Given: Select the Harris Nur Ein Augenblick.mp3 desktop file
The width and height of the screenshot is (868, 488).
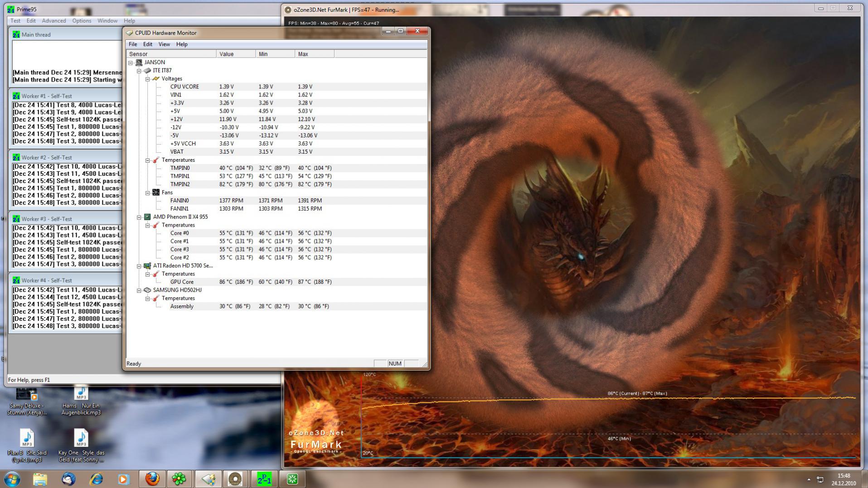Looking at the screenshot, I should [x=81, y=401].
